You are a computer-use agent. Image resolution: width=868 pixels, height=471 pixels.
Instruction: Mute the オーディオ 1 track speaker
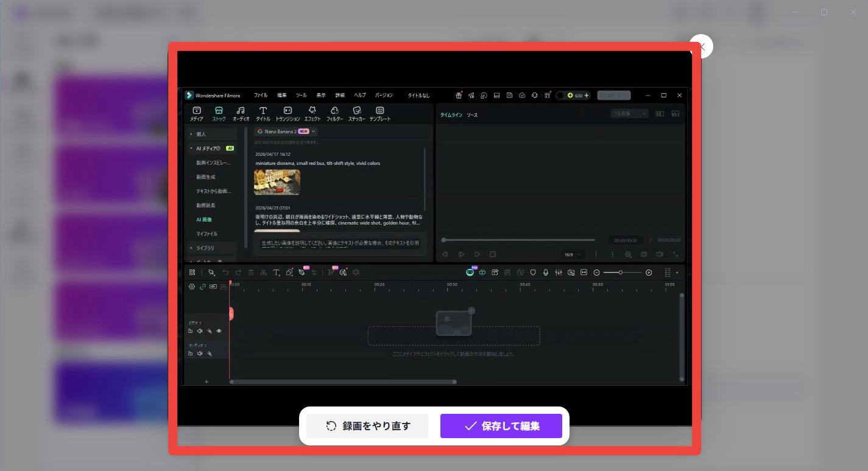point(200,353)
